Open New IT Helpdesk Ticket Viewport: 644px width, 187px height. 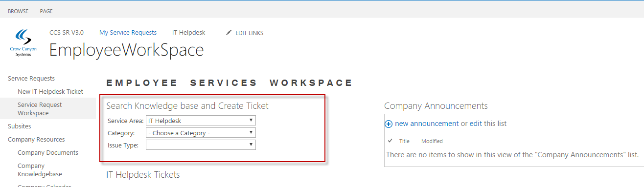(50, 91)
